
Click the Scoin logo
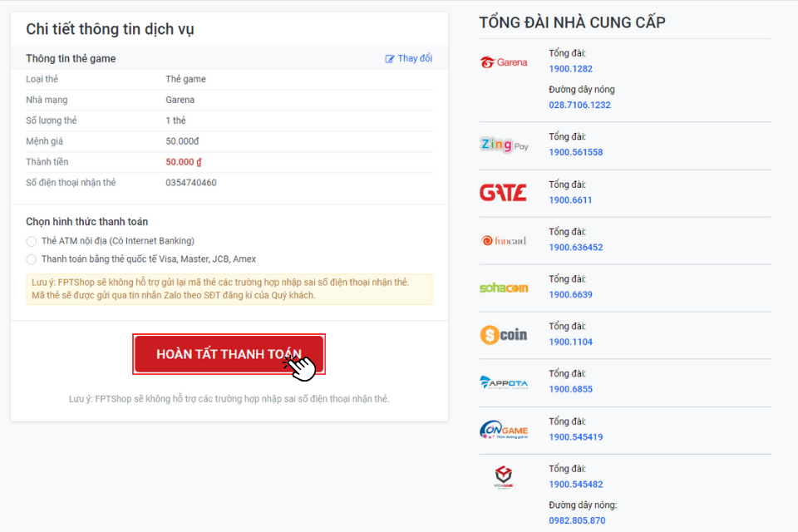[x=504, y=335]
